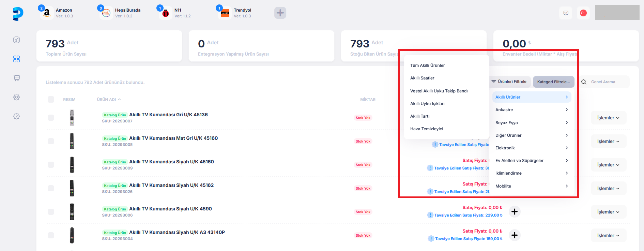Select Hava Temizleyici in the submenu
This screenshot has height=251, width=644.
tap(427, 129)
